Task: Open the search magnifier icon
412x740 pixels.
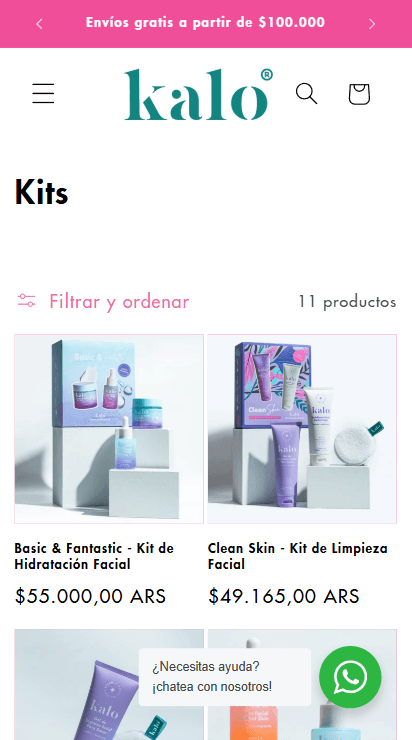Action: pos(307,93)
